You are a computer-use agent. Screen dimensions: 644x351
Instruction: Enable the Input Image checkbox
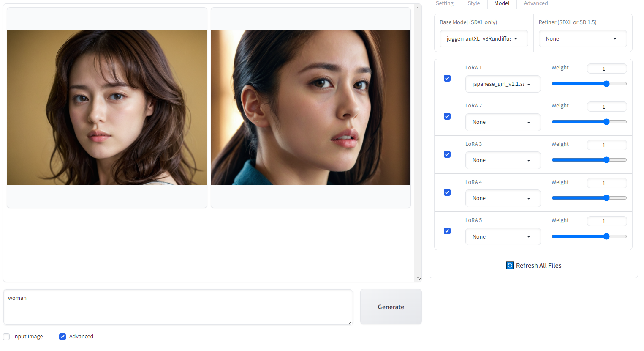click(6, 337)
